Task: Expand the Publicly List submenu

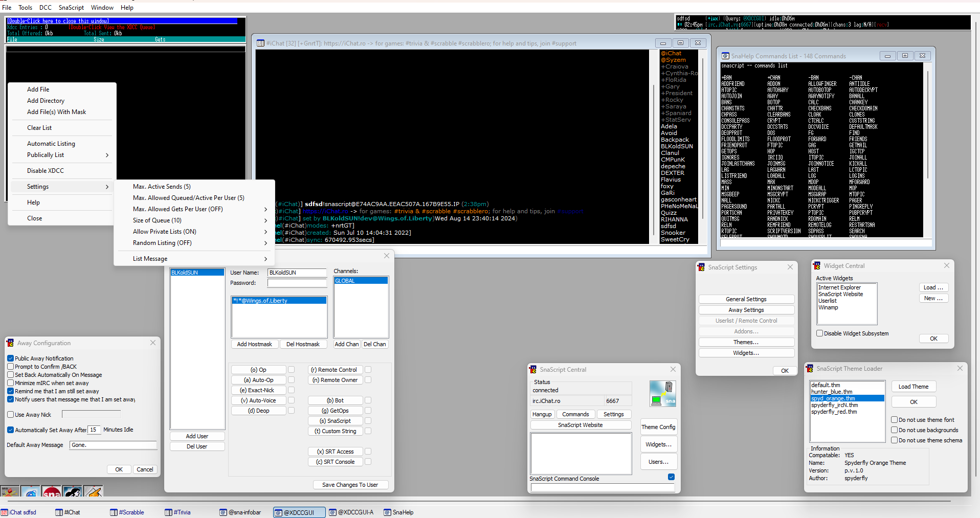Action: click(x=61, y=155)
